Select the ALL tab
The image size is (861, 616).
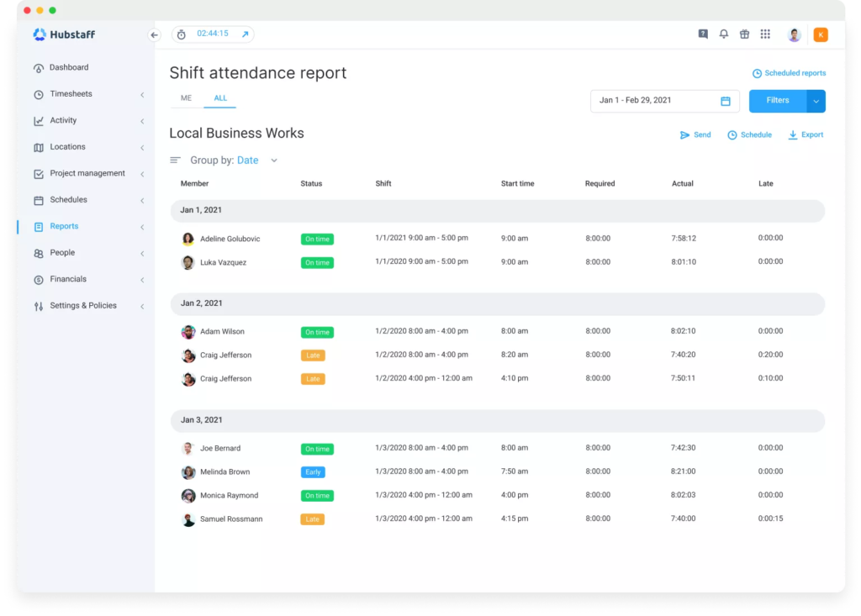tap(220, 98)
